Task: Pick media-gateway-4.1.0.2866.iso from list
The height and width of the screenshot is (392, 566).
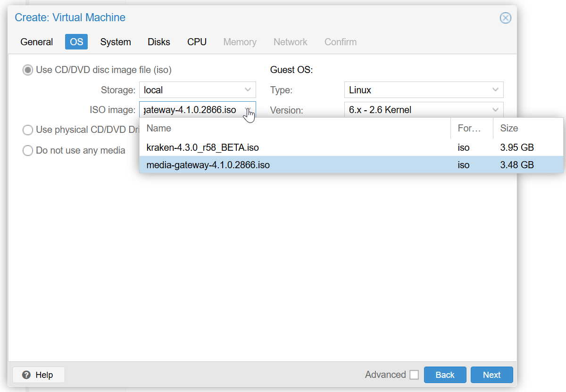Action: (351, 165)
